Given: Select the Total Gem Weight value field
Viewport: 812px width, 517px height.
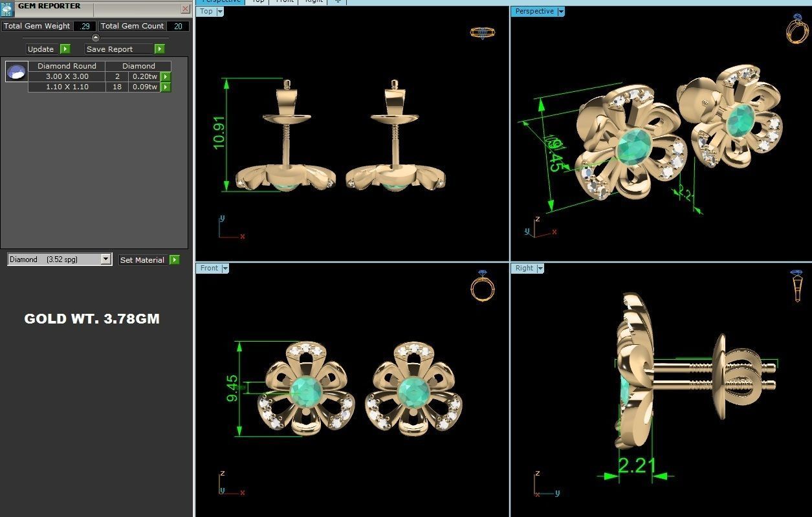Looking at the screenshot, I should pyautogui.click(x=85, y=26).
